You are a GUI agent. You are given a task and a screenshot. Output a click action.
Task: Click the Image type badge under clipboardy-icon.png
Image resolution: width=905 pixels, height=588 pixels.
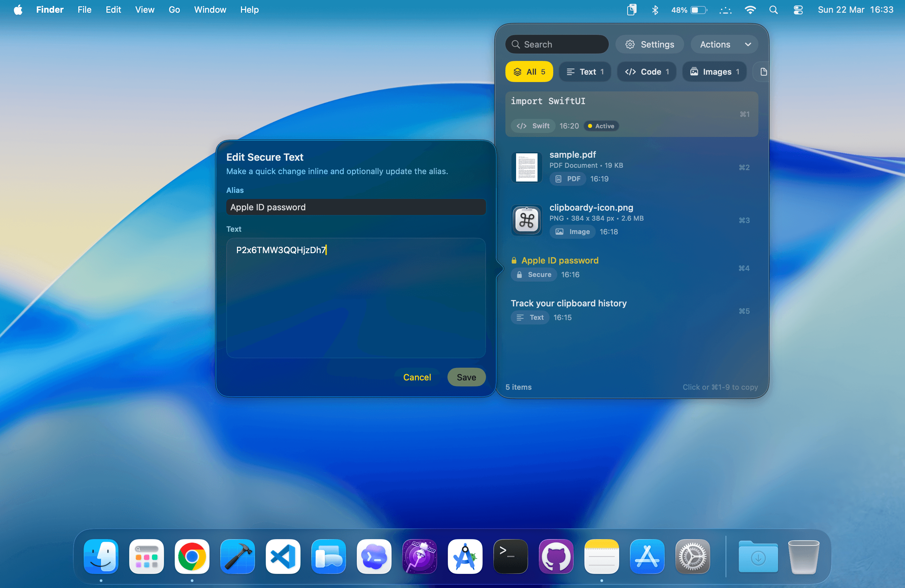[573, 232]
